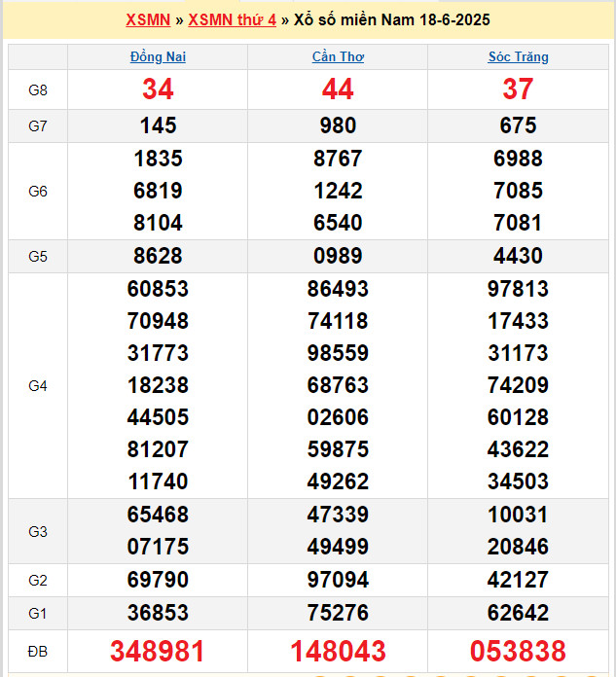
Task: Select the G6 row label
Action: click(38, 191)
